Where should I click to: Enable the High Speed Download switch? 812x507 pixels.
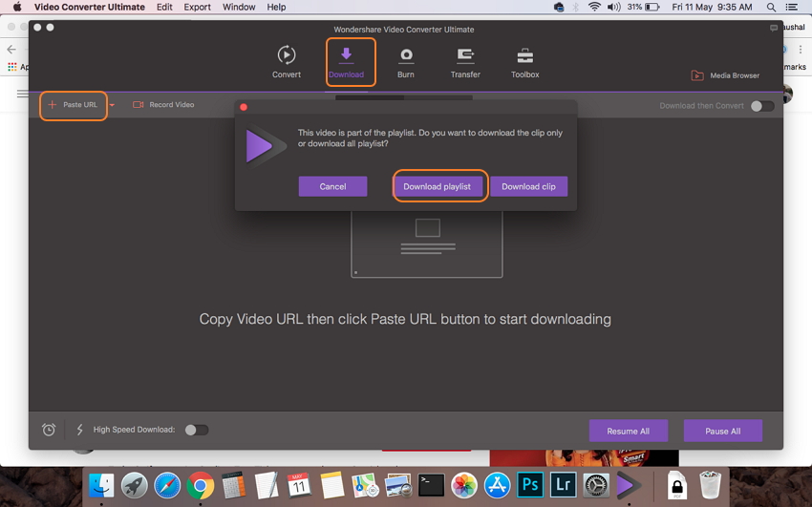point(196,430)
